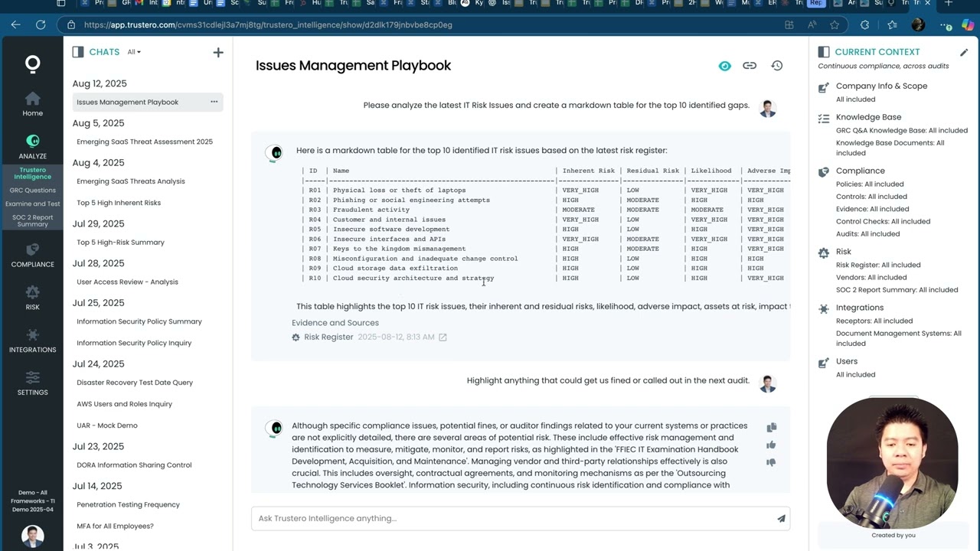Click the R07 Keys to the kingdom mismanagement row
Screen dimensions: 980x551
pyautogui.click(x=545, y=249)
